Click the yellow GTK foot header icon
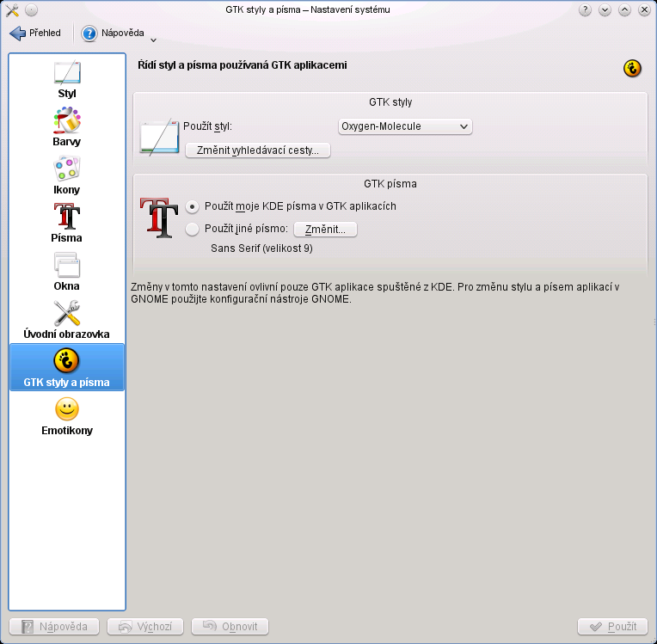Screen dimensions: 657x644 [x=632, y=68]
